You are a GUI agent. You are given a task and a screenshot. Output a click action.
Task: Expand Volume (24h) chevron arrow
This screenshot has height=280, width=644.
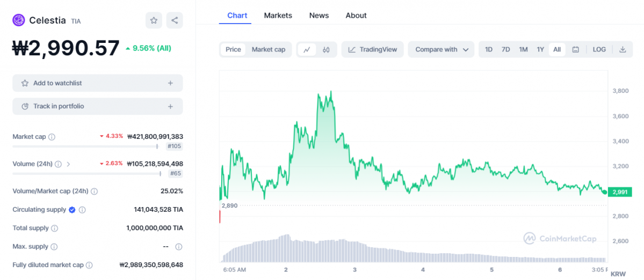point(68,164)
